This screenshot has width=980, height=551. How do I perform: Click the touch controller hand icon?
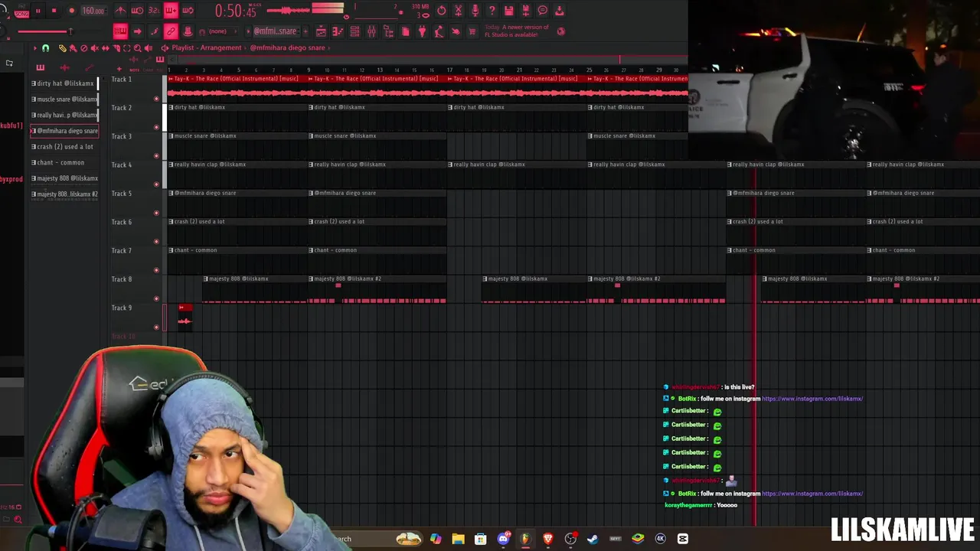click(x=456, y=31)
